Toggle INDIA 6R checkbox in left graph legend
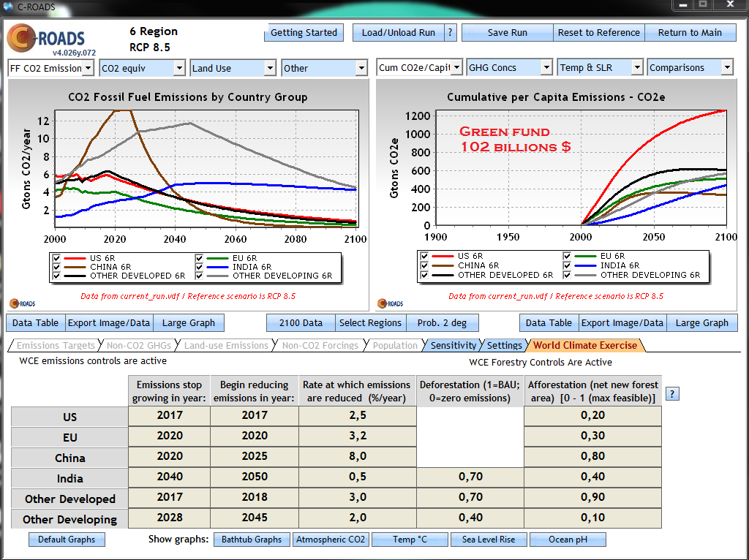749x560 pixels. (x=199, y=267)
